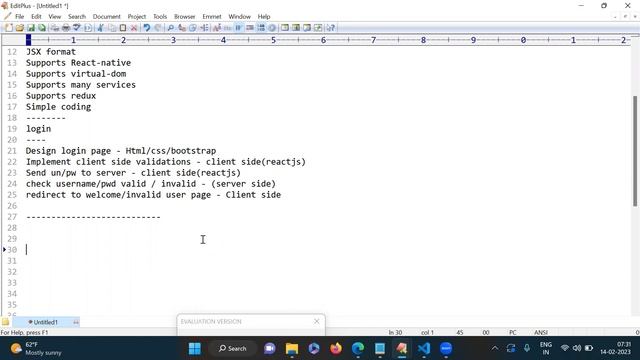Image resolution: width=640 pixels, height=360 pixels.
Task: Click the 'ln 30' status bar entry
Action: (x=395, y=333)
